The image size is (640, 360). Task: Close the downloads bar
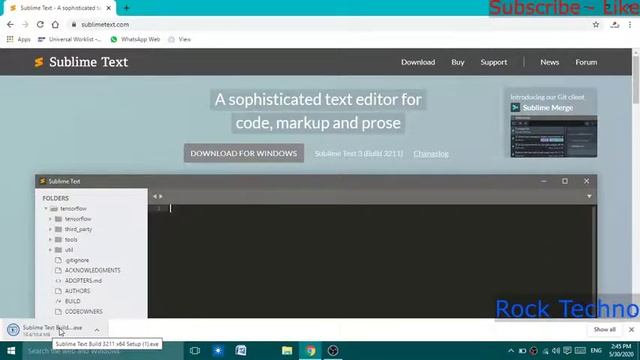pos(631,329)
